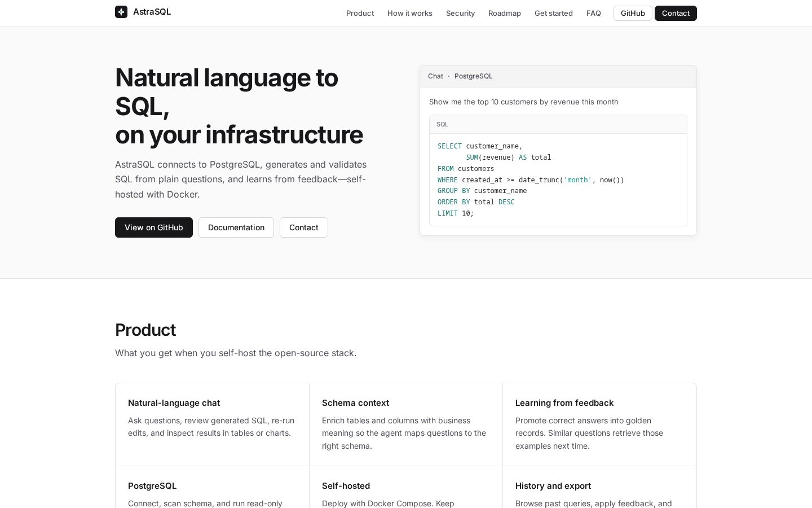This screenshot has height=508, width=812.
Task: Open the Product nav item
Action: tap(360, 13)
